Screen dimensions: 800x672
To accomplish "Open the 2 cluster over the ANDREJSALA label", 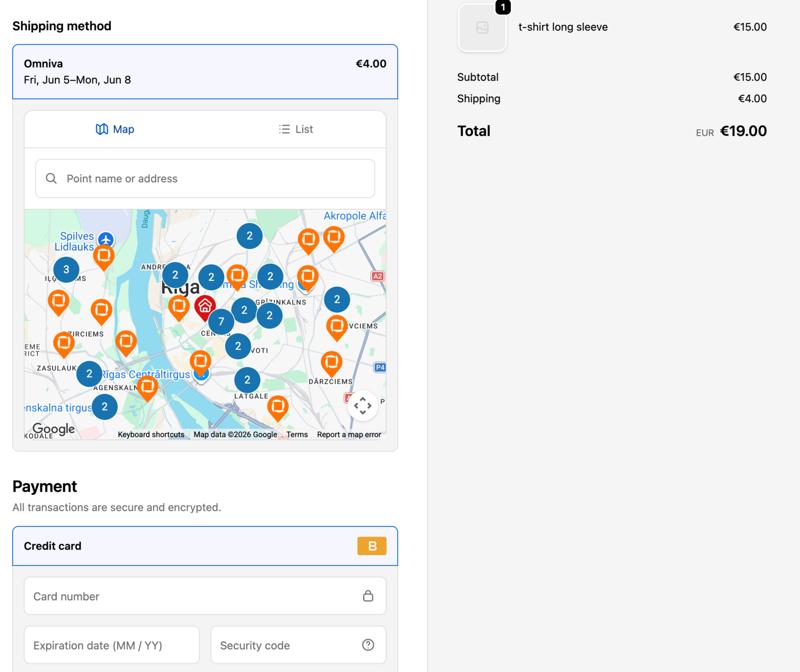I will [175, 275].
